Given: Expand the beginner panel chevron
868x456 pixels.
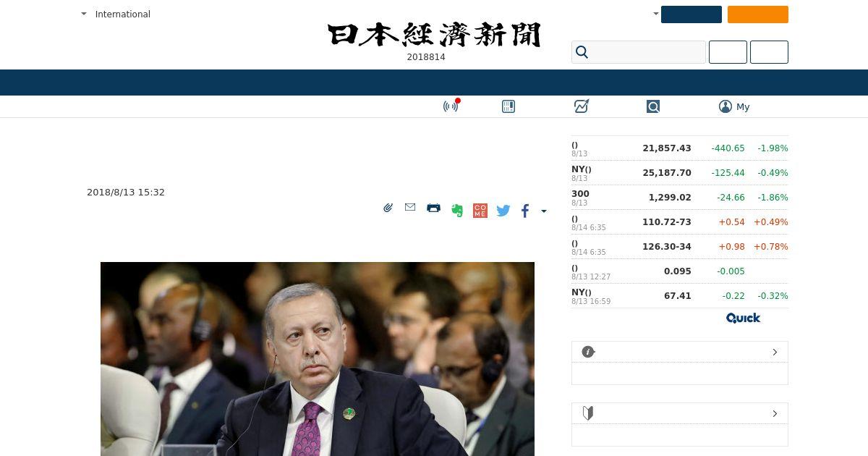Looking at the screenshot, I should [775, 413].
